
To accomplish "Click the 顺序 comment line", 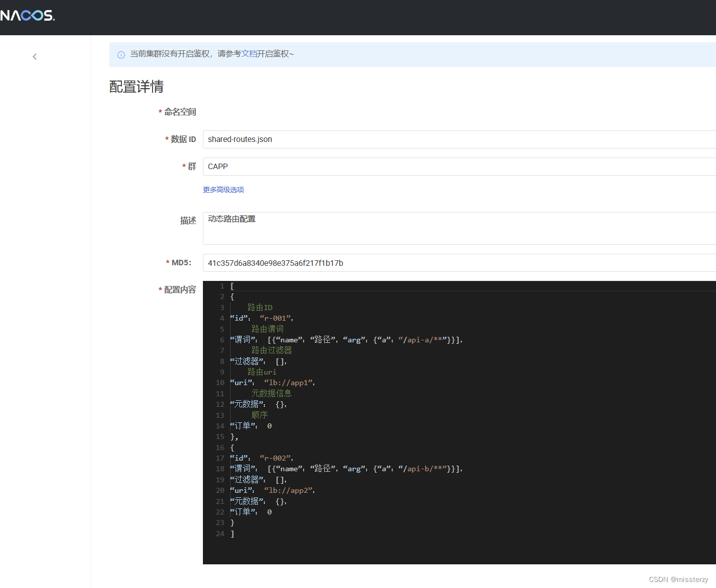I will (259, 415).
